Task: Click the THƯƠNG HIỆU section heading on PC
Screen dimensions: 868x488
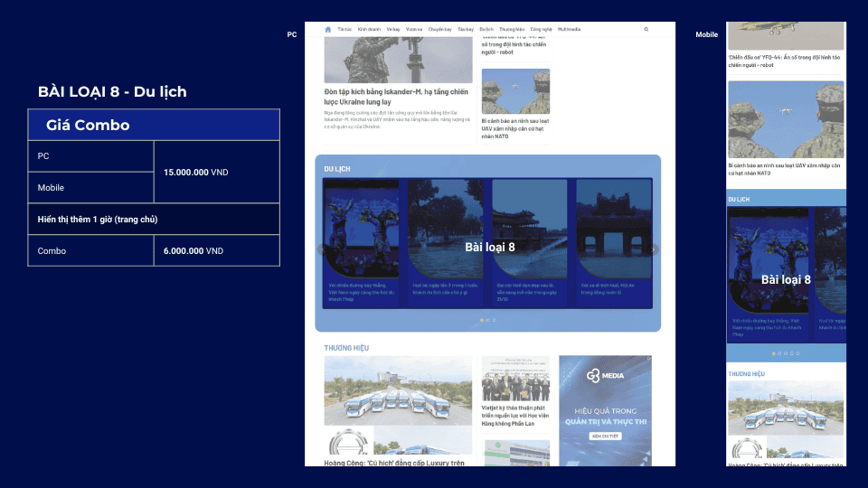Action: [x=346, y=348]
